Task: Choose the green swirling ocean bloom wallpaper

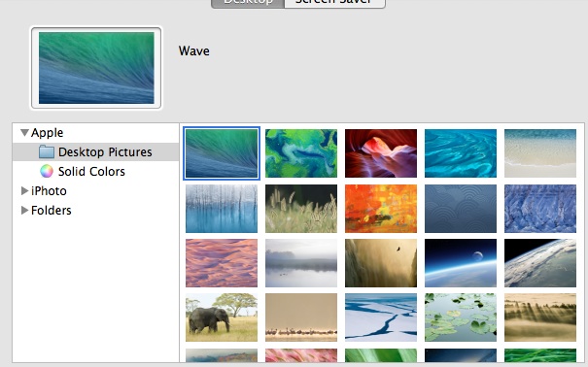Action: [301, 153]
